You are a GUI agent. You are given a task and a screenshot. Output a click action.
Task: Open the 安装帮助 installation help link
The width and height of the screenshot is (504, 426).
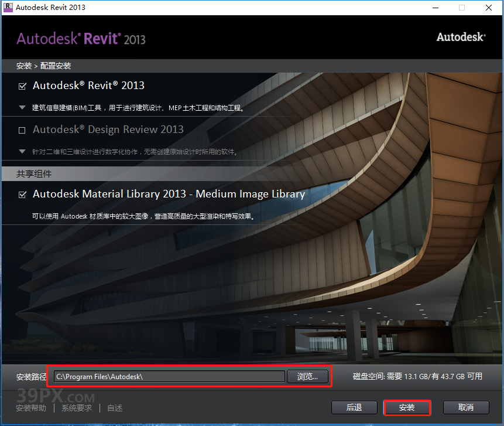(x=30, y=407)
